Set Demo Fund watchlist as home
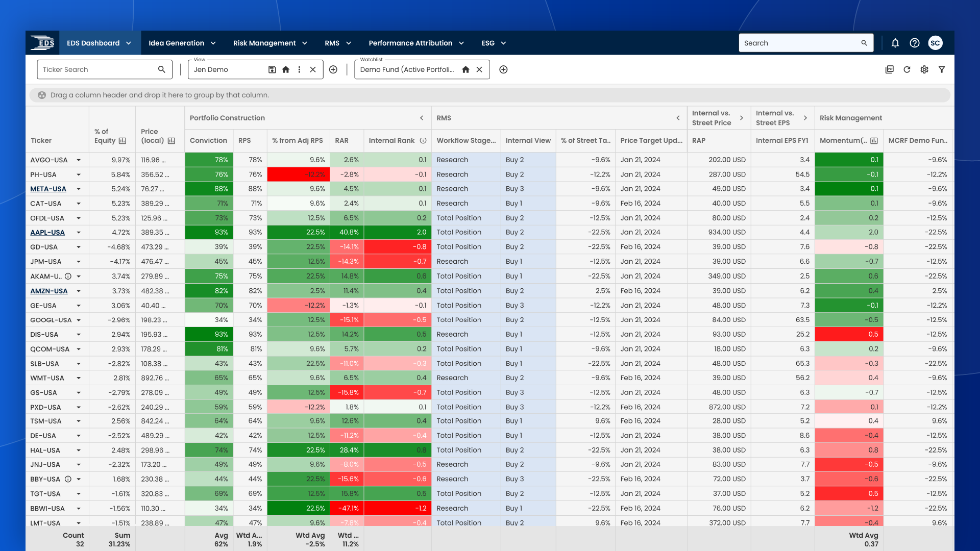The image size is (980, 551). [x=465, y=69]
